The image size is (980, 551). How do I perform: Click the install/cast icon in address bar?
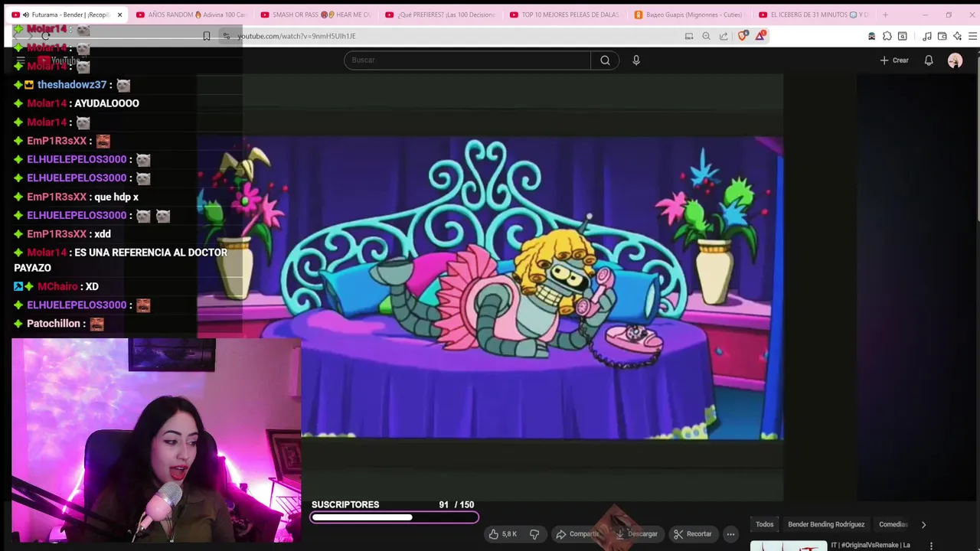pyautogui.click(x=689, y=36)
